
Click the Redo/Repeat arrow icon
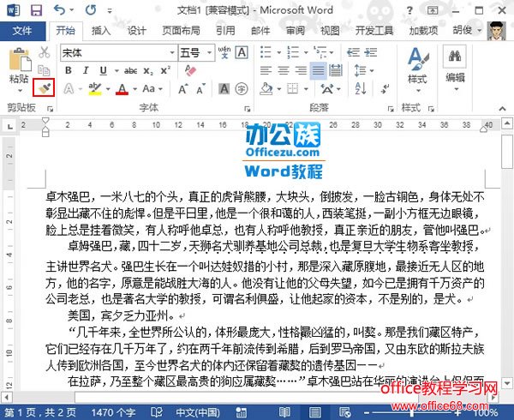point(91,10)
